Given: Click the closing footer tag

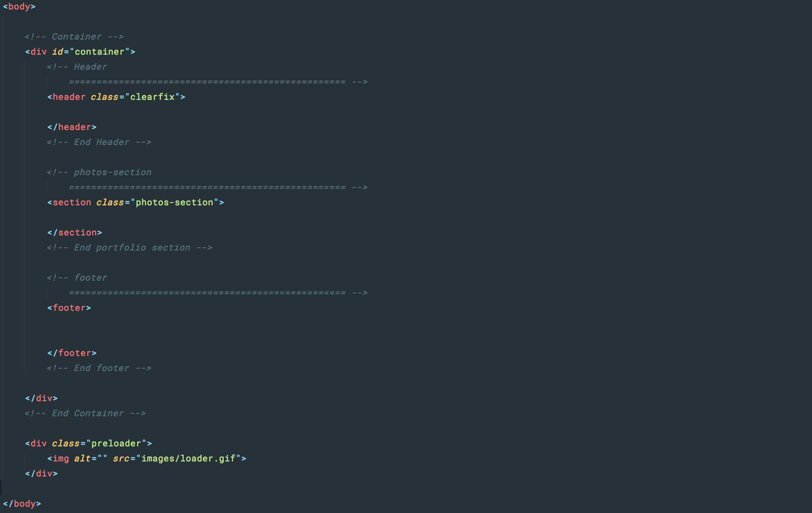Looking at the screenshot, I should pos(72,353).
